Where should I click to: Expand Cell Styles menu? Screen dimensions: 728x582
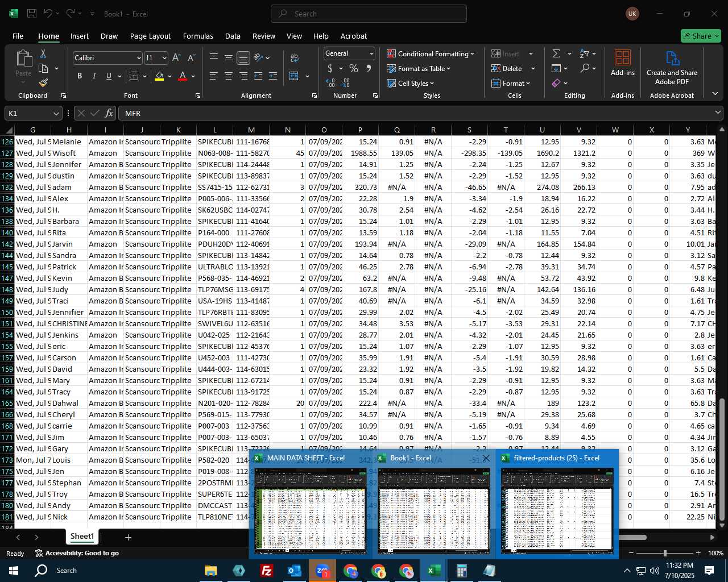click(x=411, y=83)
